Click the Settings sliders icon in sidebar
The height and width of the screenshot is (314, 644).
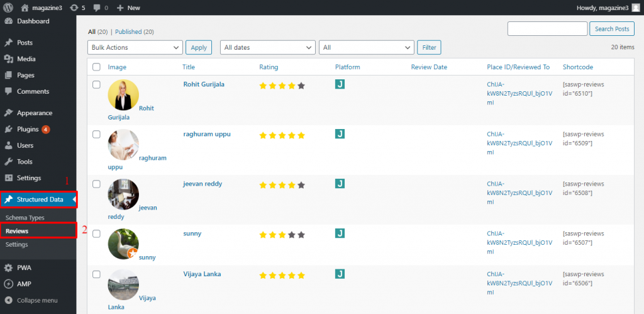coord(8,178)
